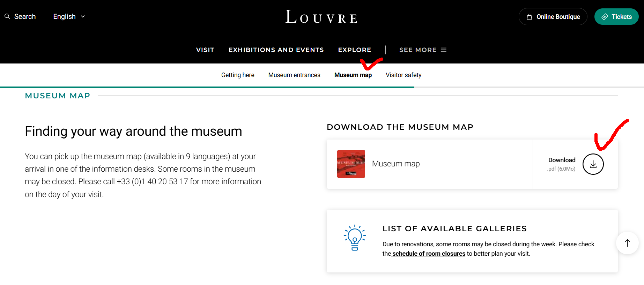The height and width of the screenshot is (285, 644).
Task: Go to Visitor safety tab
Action: click(x=404, y=75)
